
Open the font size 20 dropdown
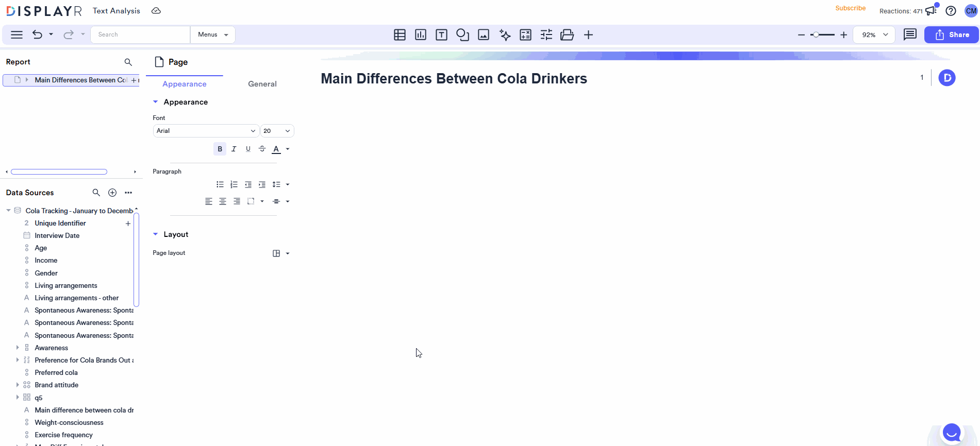tap(277, 131)
